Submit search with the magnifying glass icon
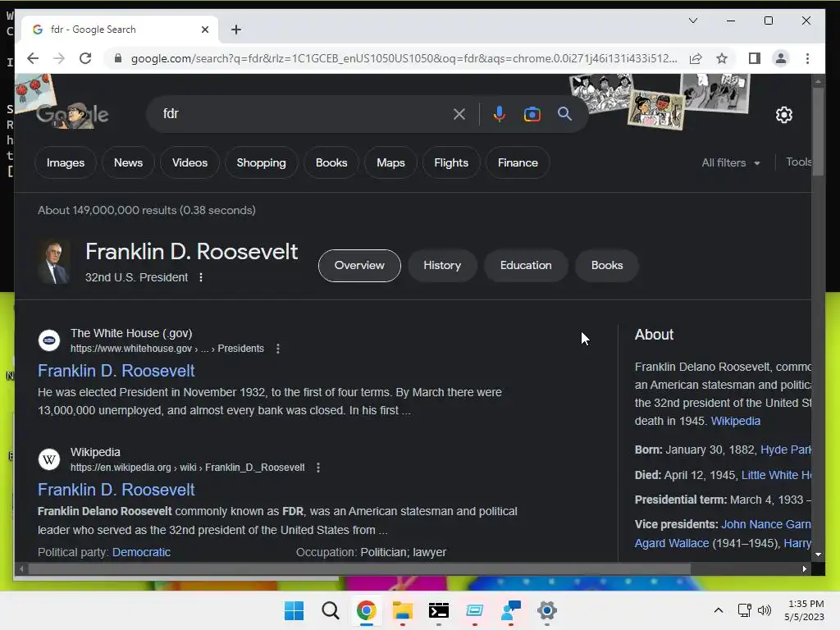Image resolution: width=840 pixels, height=630 pixels. coord(564,113)
